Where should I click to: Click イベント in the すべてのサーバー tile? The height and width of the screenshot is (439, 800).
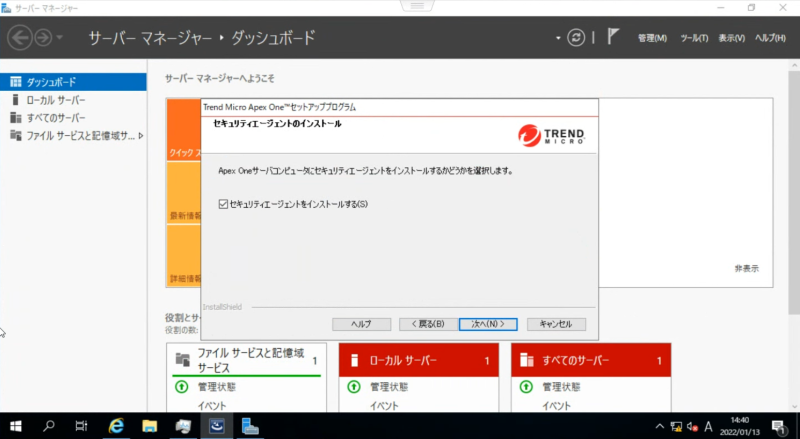pyautogui.click(x=557, y=406)
